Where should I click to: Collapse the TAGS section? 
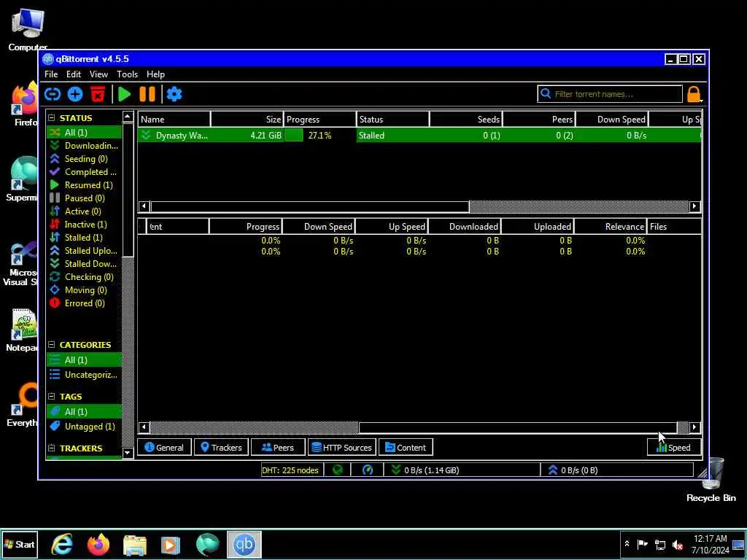click(52, 397)
